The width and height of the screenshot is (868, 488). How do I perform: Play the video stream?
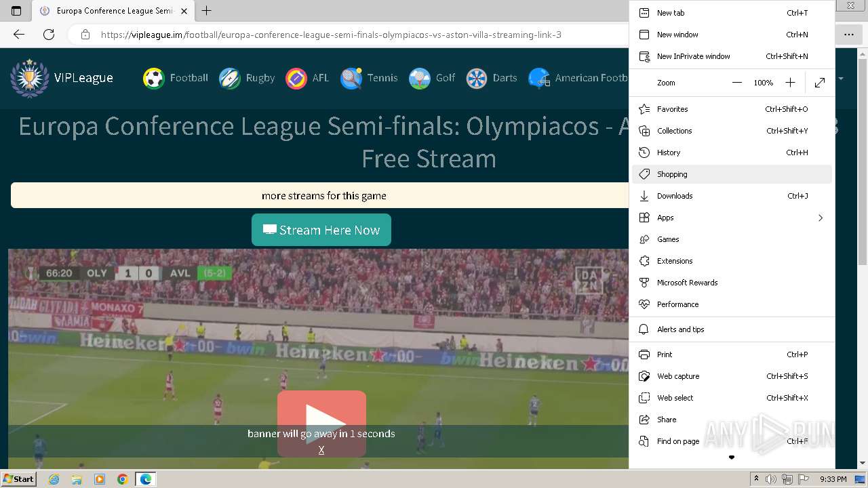point(321,424)
